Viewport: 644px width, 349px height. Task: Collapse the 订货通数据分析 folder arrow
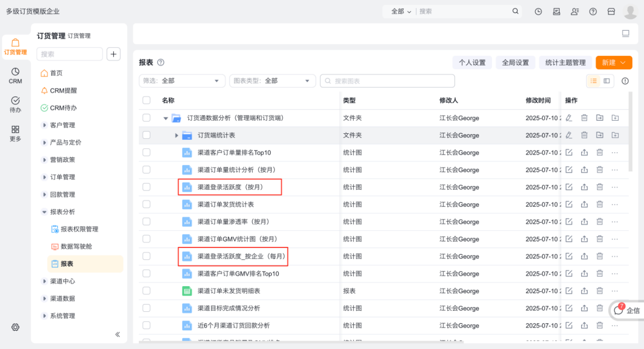click(x=165, y=118)
